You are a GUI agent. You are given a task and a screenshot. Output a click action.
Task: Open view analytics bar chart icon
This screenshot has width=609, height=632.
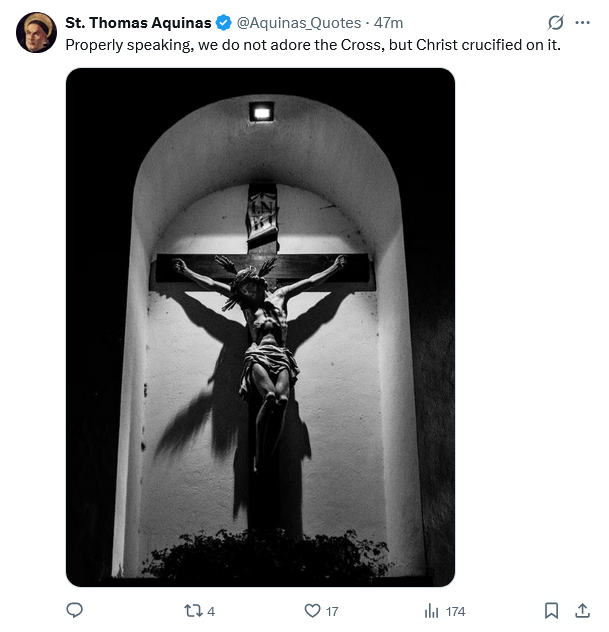pos(431,611)
